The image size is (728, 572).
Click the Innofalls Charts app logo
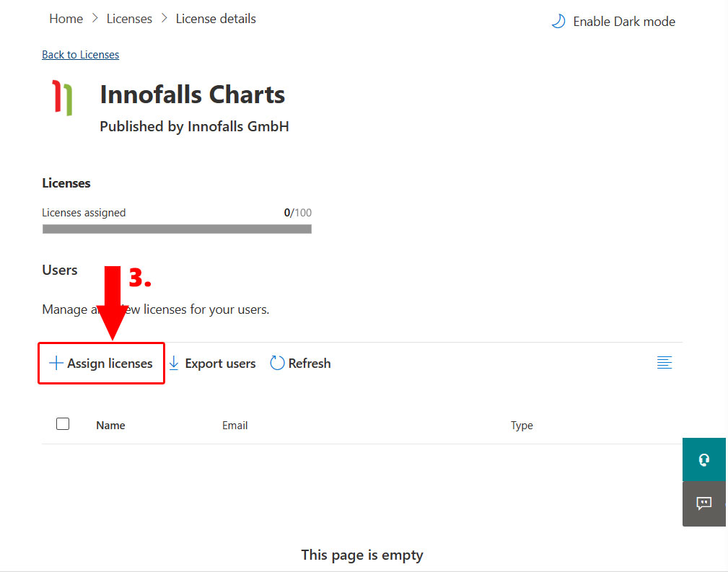(63, 98)
